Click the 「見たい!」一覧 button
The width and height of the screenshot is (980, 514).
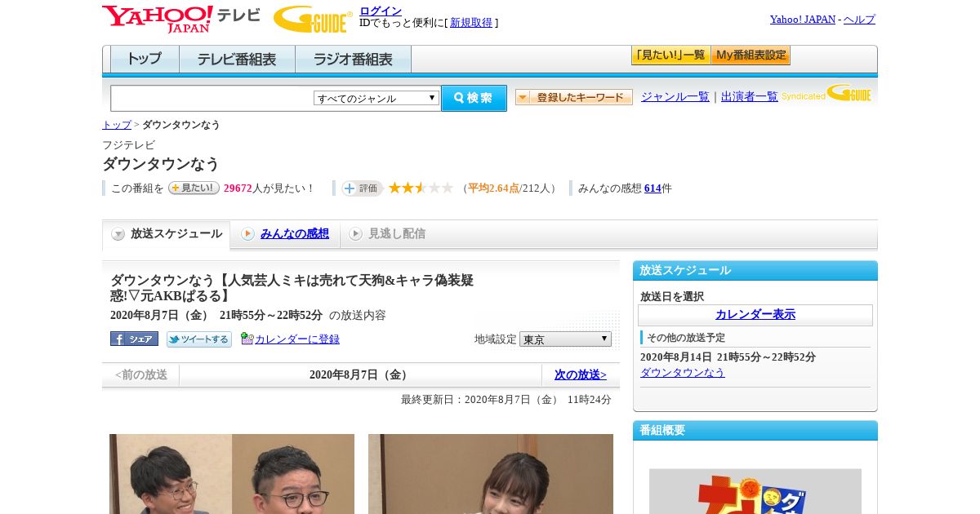670,55
